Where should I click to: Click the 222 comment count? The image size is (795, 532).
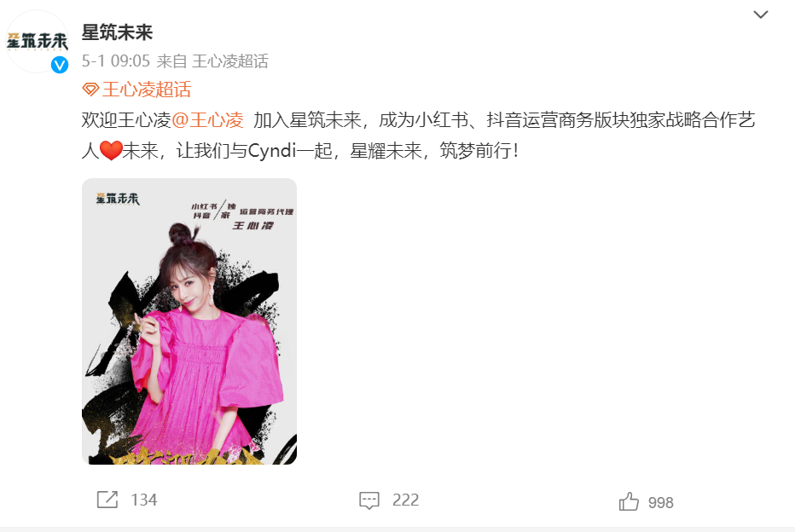pyautogui.click(x=406, y=500)
